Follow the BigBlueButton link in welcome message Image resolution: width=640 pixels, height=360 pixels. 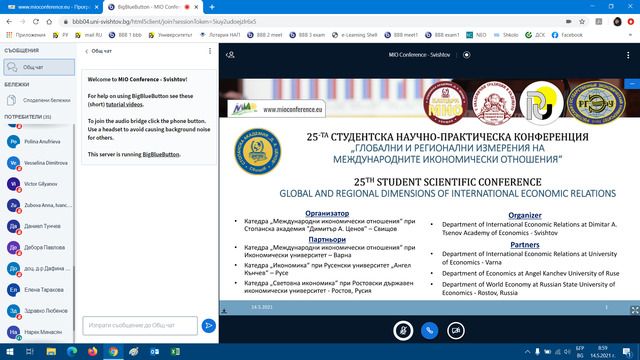pyautogui.click(x=161, y=154)
